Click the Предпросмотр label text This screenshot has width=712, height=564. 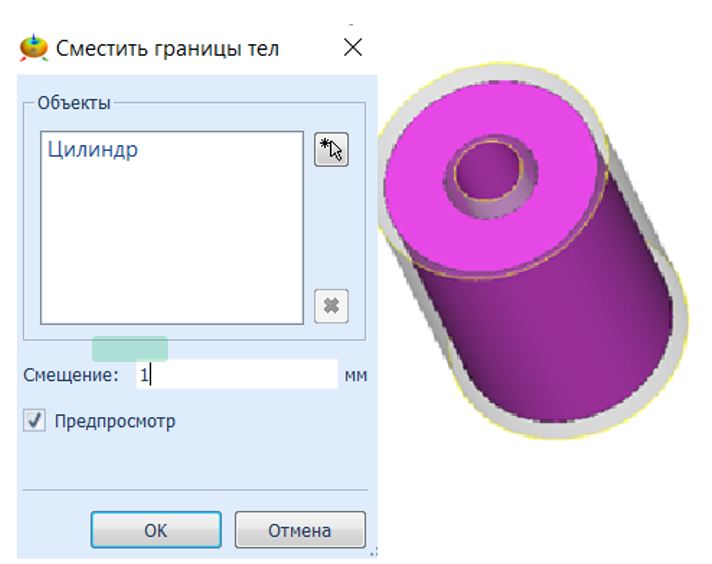pos(115,421)
